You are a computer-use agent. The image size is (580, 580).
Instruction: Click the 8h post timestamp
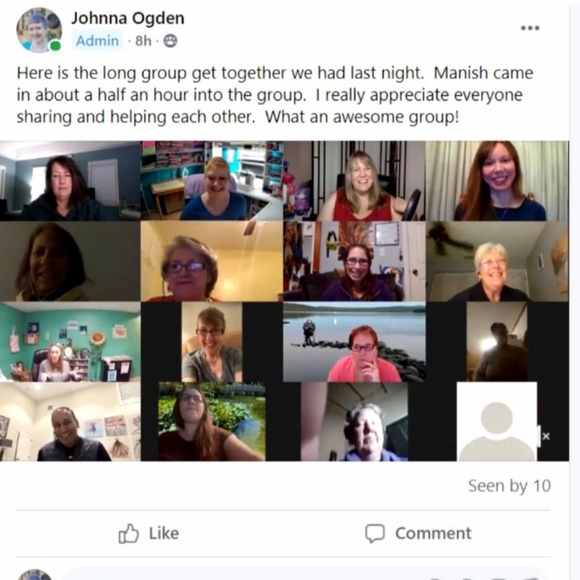tap(143, 41)
